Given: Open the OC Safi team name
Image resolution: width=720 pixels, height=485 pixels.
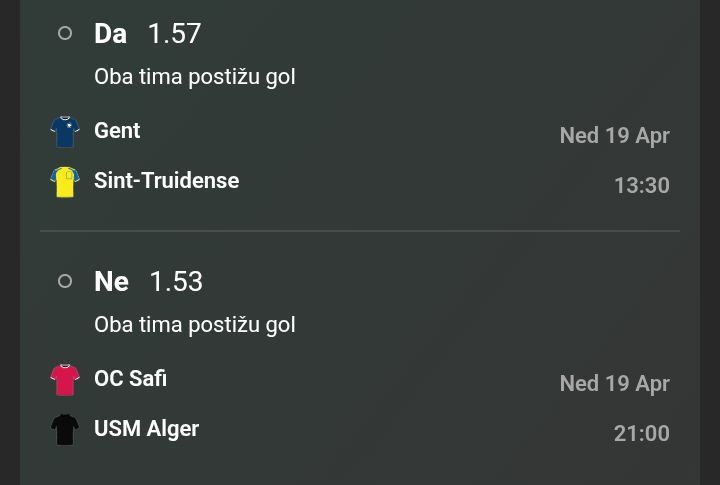Looking at the screenshot, I should 130,378.
